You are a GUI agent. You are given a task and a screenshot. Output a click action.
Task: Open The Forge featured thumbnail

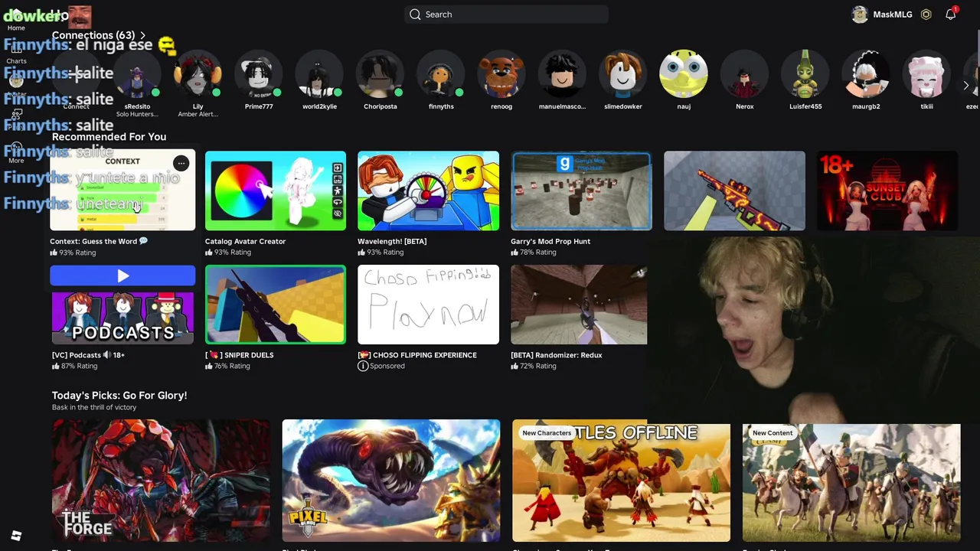(161, 481)
